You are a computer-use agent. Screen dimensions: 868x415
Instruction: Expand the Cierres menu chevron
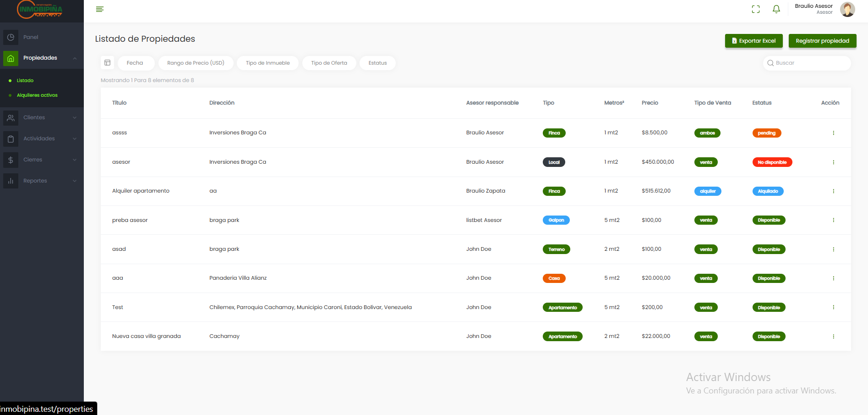(75, 160)
